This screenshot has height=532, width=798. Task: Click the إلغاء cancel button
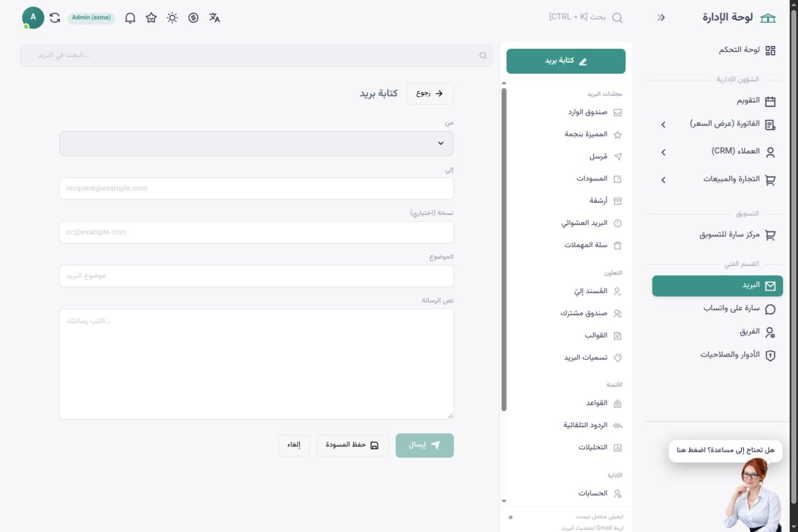click(294, 445)
